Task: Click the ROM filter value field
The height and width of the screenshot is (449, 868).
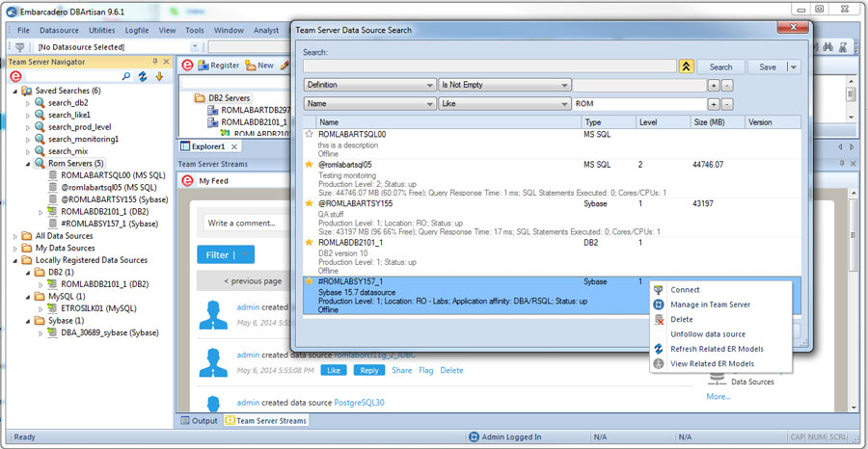Action: point(639,103)
